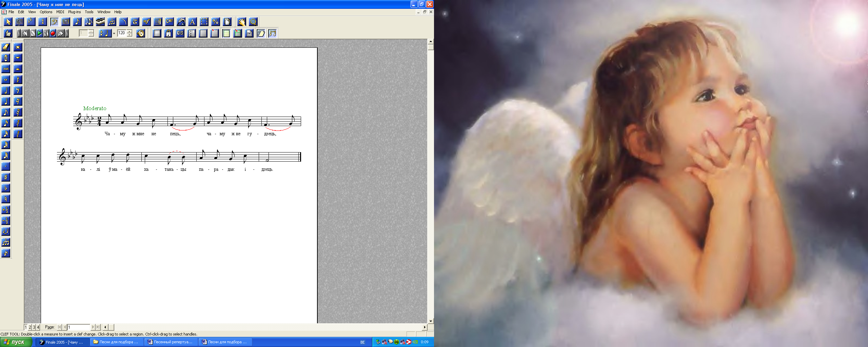This screenshot has height=347, width=868.
Task: Select the quarter rest in rests palette
Action: [18, 80]
